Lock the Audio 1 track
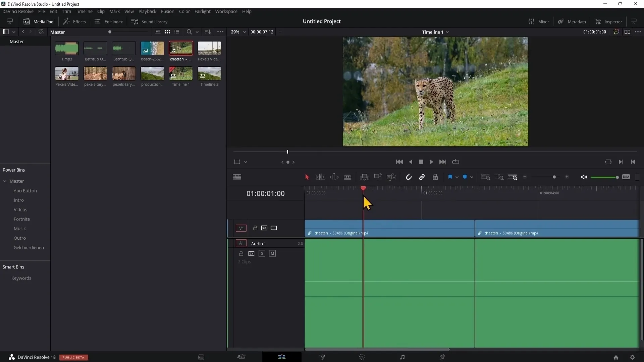Viewport: 644px width, 362px height. click(x=241, y=253)
